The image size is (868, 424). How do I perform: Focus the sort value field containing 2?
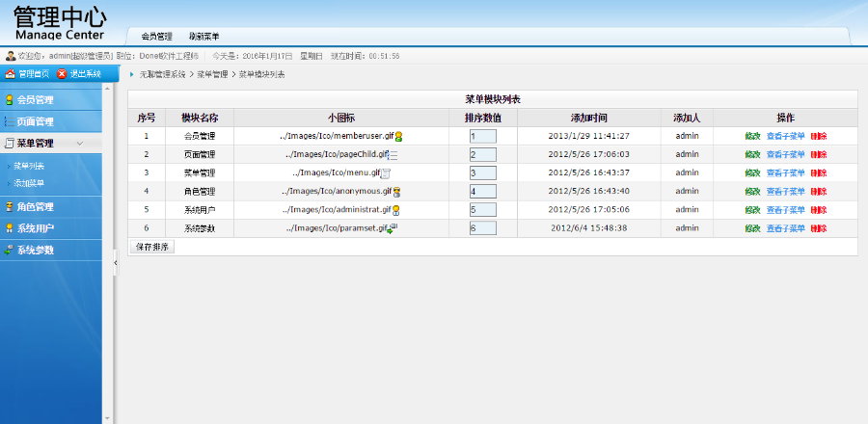[x=483, y=154]
